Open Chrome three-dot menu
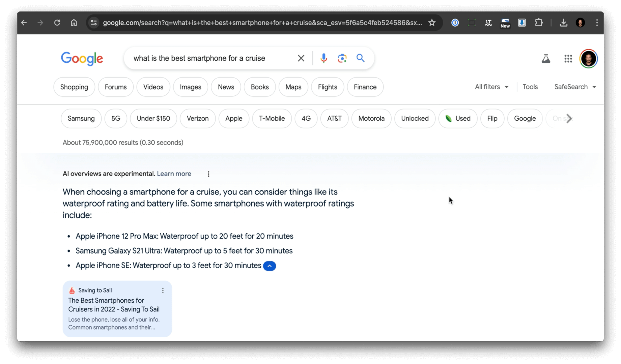This screenshot has width=621, height=364. tap(597, 23)
